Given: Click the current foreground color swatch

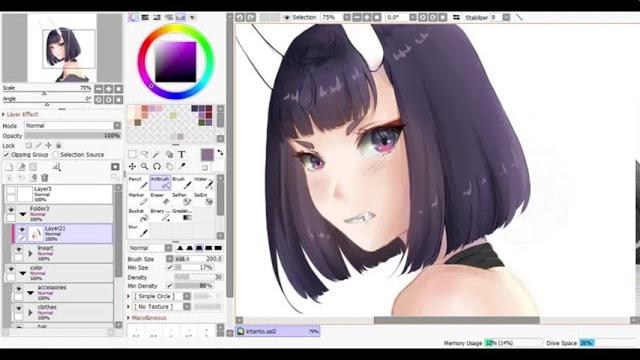Looking at the screenshot, I should (207, 155).
